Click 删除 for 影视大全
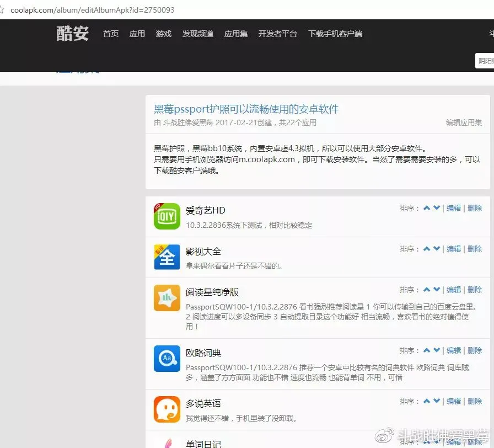The height and width of the screenshot is (448, 494). [475, 249]
